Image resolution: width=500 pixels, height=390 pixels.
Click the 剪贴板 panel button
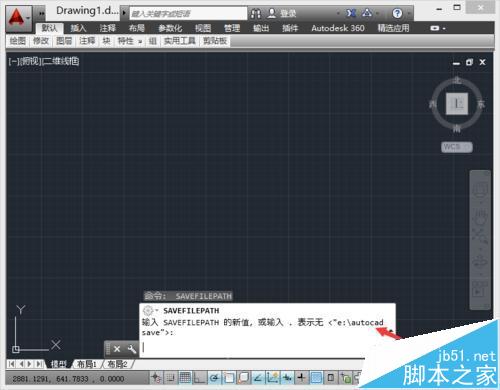coord(215,41)
